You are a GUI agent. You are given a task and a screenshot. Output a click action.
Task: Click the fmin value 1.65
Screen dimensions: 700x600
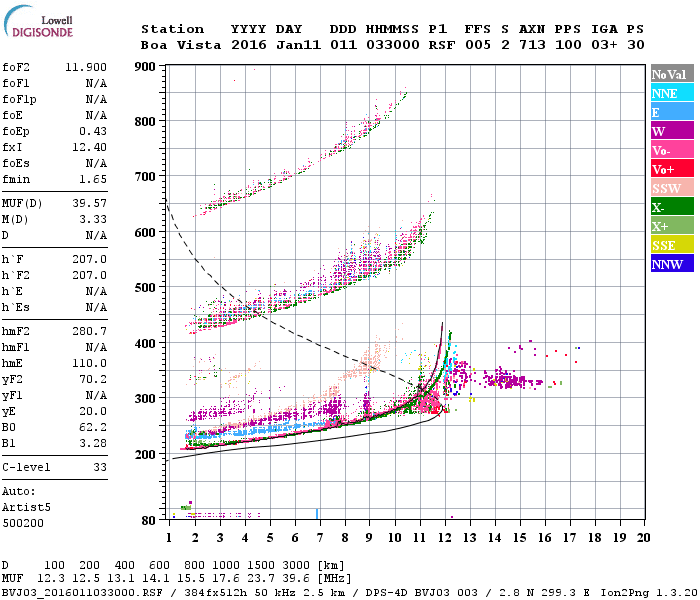[93, 179]
